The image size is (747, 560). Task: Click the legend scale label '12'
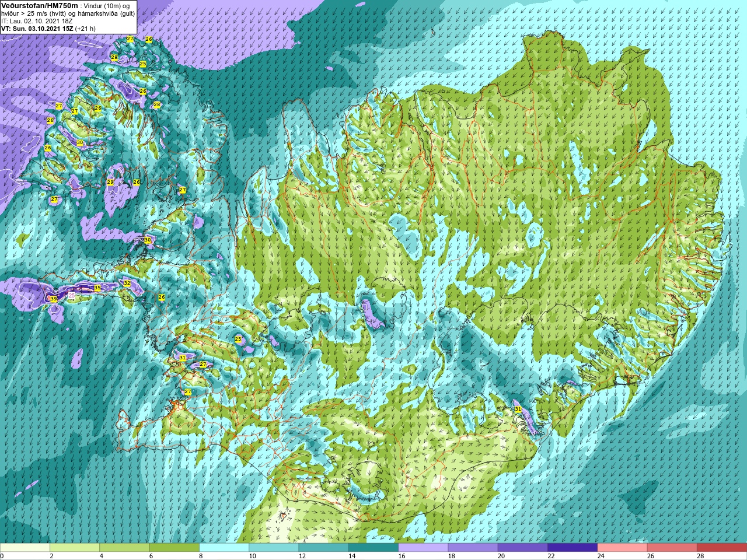302,556
